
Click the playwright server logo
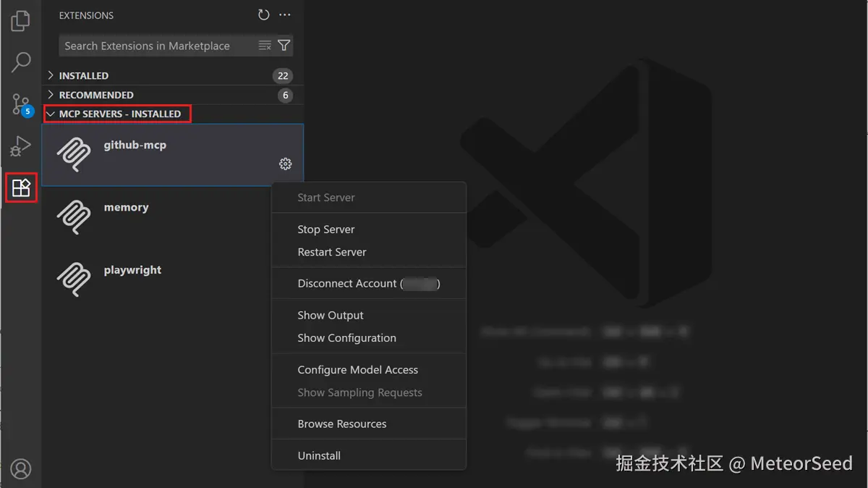click(x=74, y=279)
